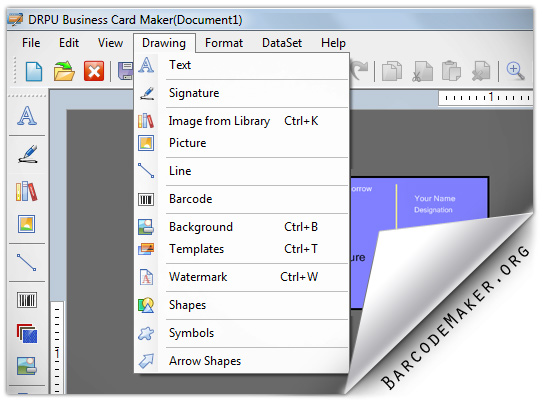Select the Signature pen tool in sidebar
The image size is (550, 400).
pyautogui.click(x=27, y=154)
